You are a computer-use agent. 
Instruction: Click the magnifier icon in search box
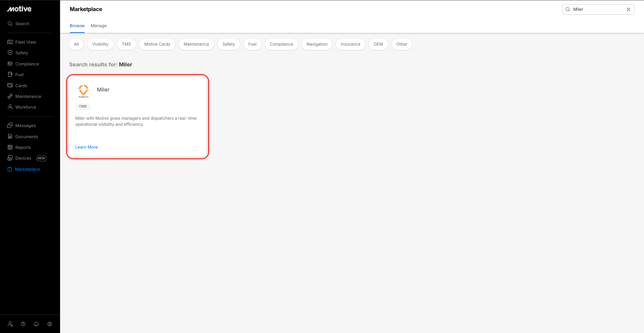(568, 9)
